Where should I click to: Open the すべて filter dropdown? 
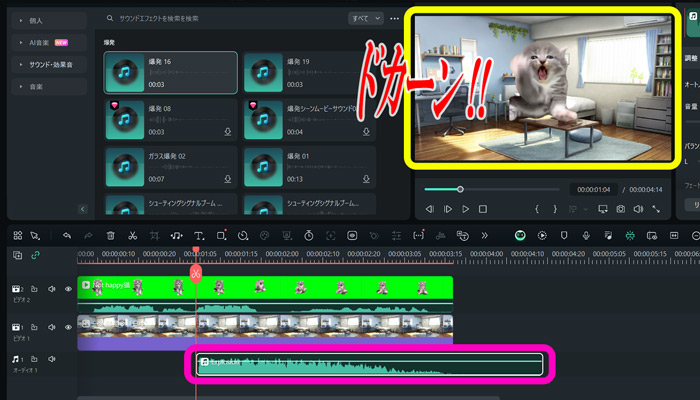pos(366,18)
